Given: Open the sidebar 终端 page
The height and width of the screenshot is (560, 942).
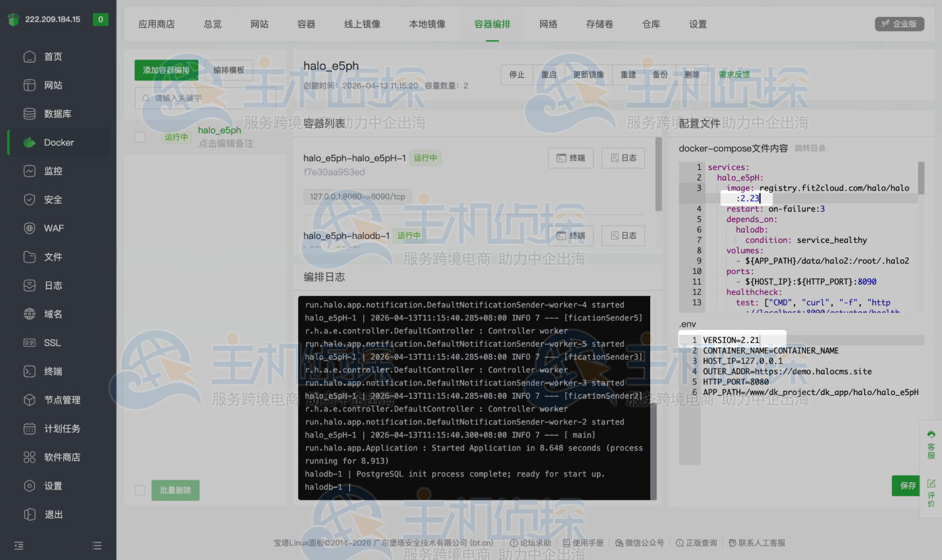Looking at the screenshot, I should click(53, 372).
